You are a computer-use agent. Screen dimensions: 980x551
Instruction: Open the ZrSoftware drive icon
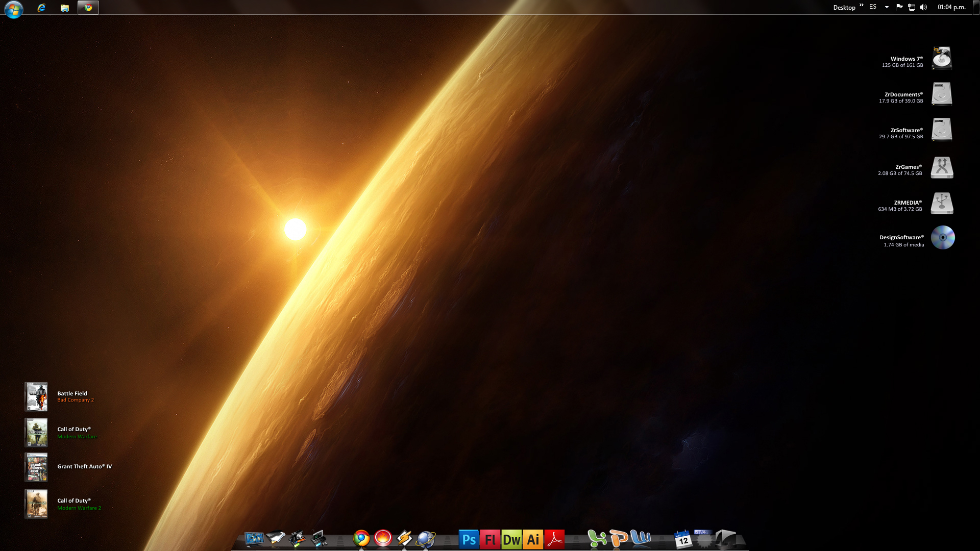tap(942, 130)
